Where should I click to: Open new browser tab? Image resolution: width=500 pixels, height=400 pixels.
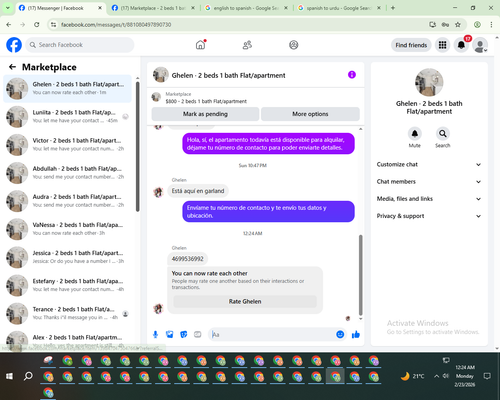coord(393,8)
